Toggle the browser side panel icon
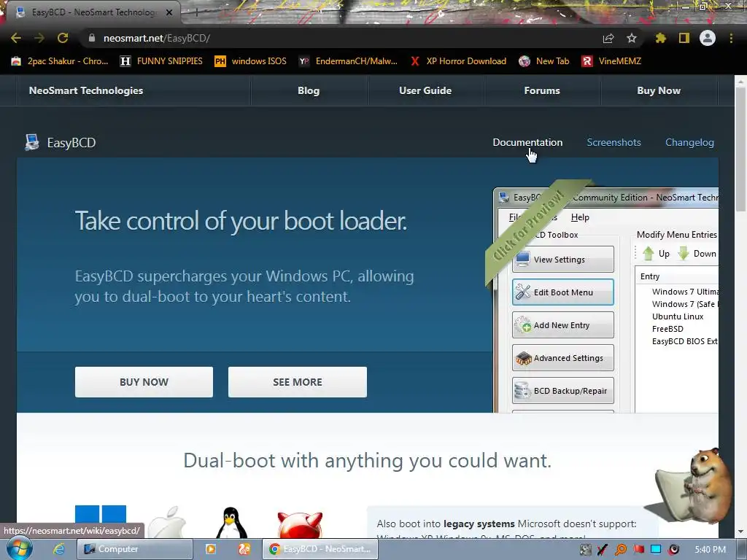 (684, 38)
